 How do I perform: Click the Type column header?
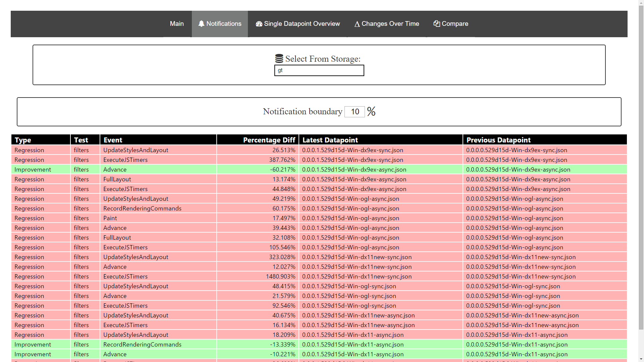23,140
